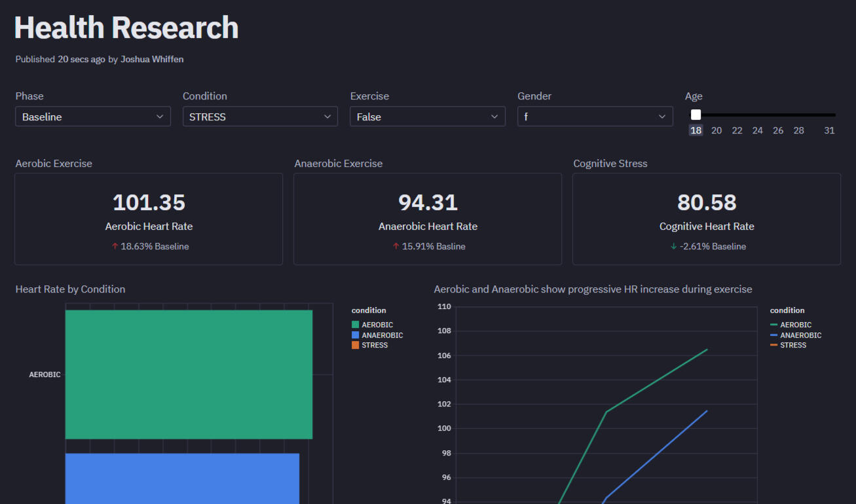Click the red up arrow in Anaerobic card
856x504 pixels.
tap(396, 247)
